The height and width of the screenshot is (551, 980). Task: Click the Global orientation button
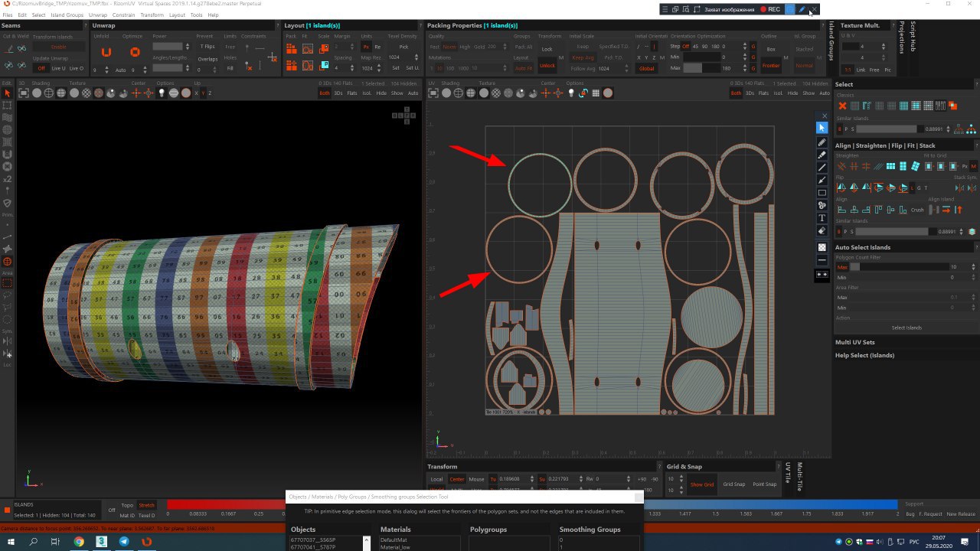coord(647,68)
